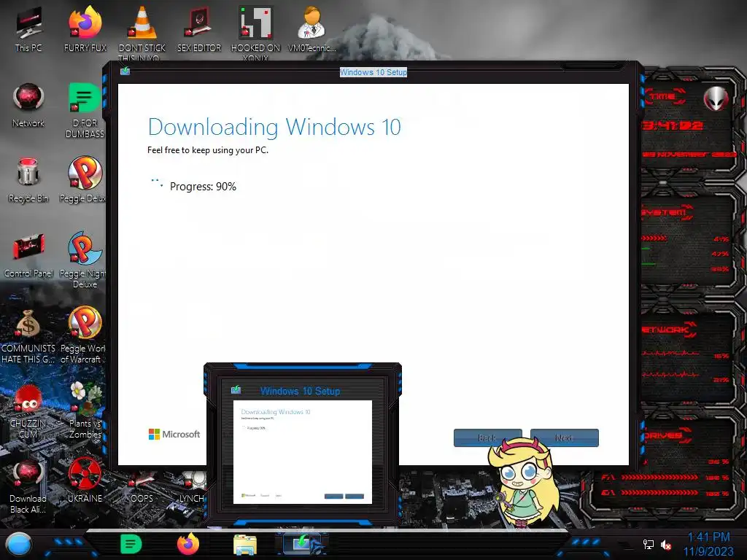Click the Star Butterfly desktop mascot
Image resolution: width=747 pixels, height=560 pixels.
coord(522,481)
